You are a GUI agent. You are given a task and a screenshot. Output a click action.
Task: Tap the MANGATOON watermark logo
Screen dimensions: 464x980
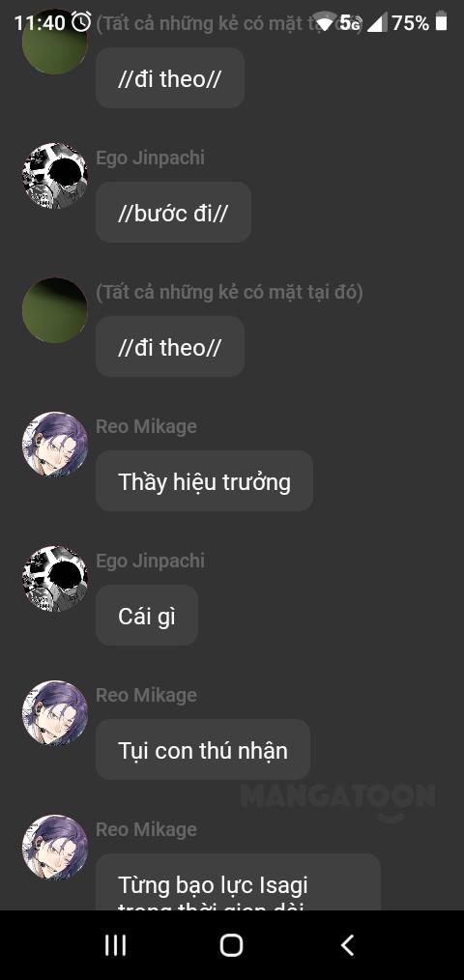[337, 800]
